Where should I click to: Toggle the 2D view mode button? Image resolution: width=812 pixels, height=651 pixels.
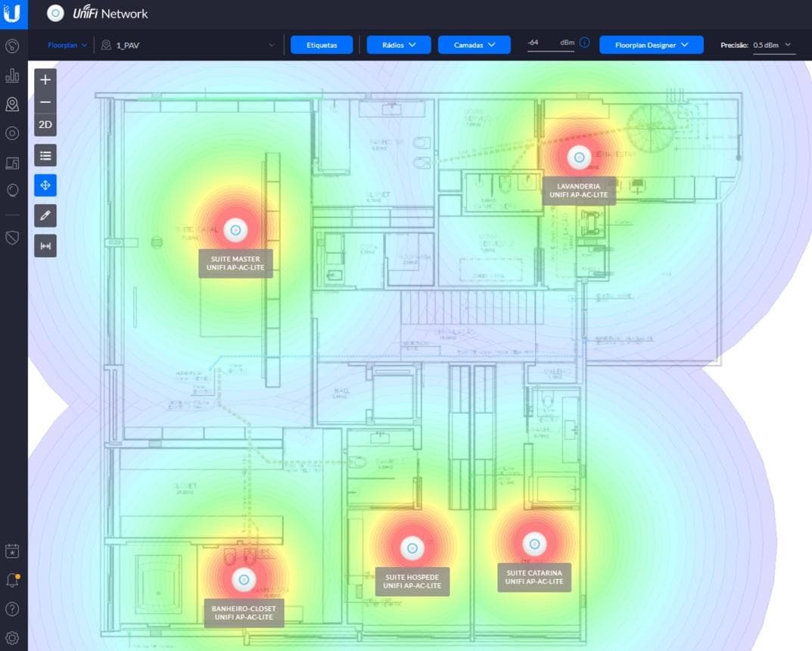tap(45, 125)
